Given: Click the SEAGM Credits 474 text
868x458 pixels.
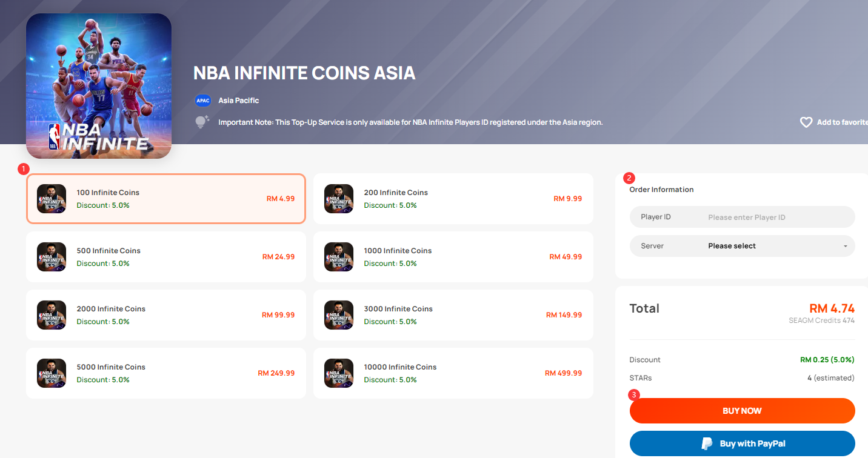Looking at the screenshot, I should coord(822,320).
